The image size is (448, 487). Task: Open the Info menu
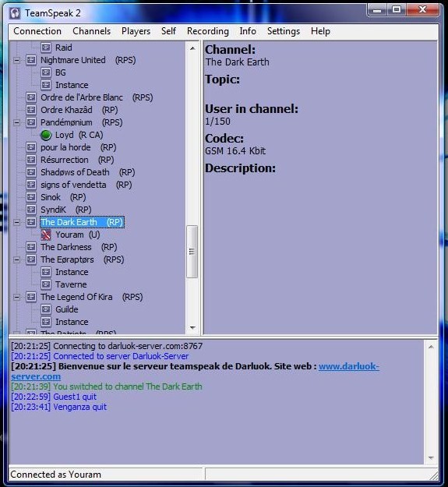pos(248,31)
